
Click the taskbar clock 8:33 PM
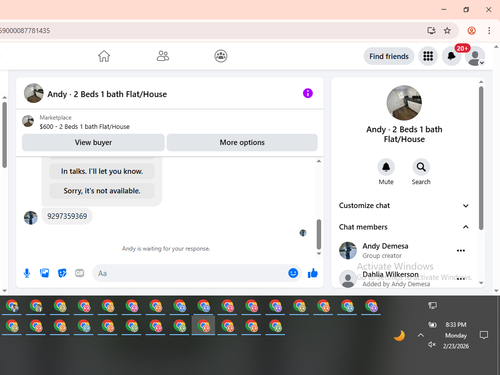click(x=456, y=325)
